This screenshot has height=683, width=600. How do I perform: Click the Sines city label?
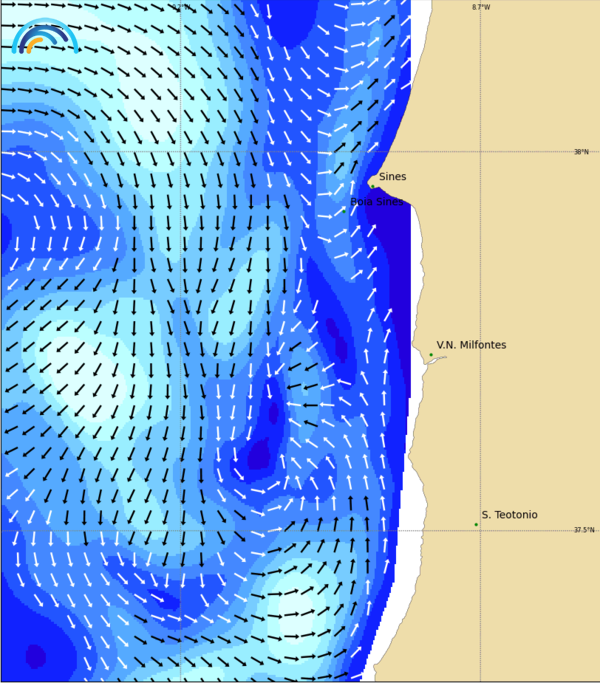(x=392, y=177)
